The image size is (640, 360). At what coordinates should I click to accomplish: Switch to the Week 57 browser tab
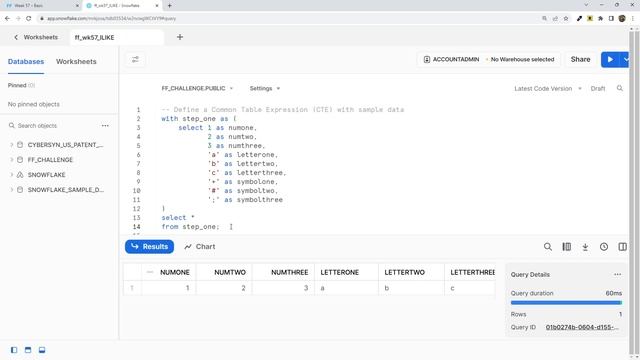(x=41, y=5)
